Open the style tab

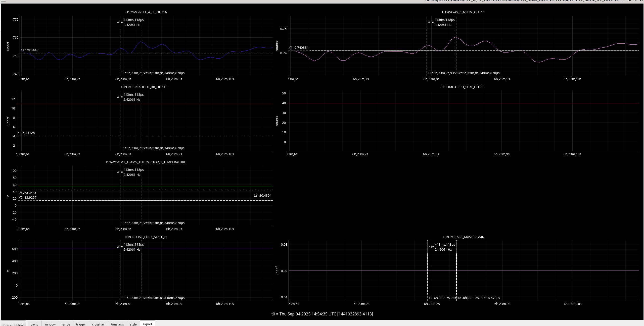pyautogui.click(x=133, y=324)
